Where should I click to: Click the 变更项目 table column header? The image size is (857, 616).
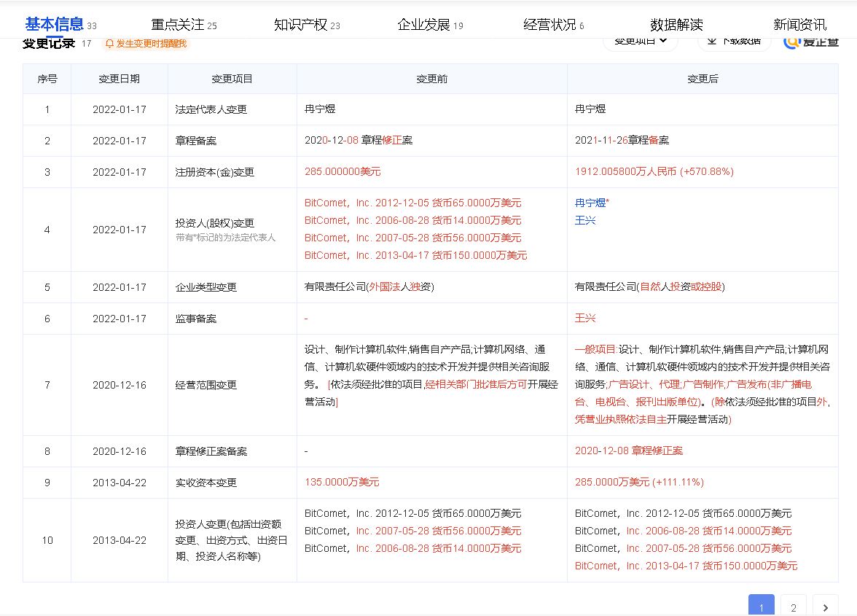pyautogui.click(x=232, y=79)
